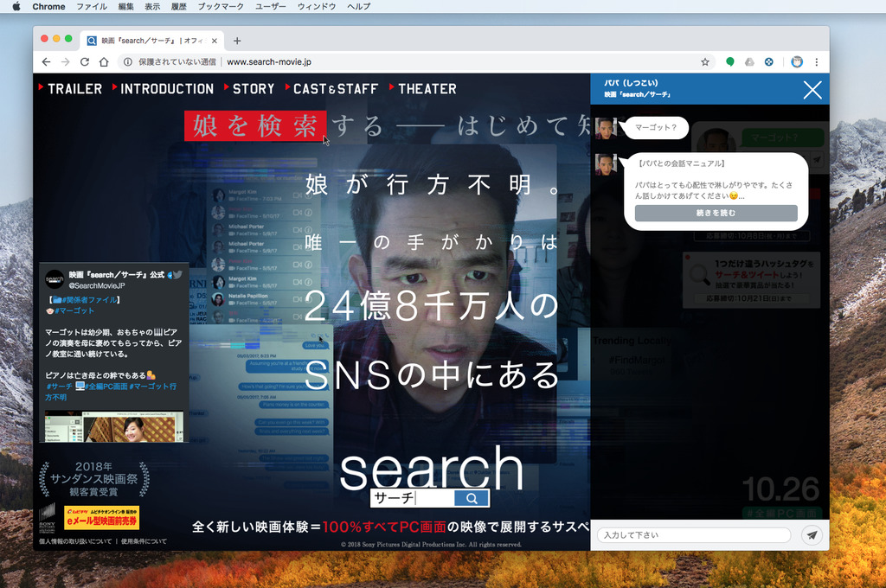
Task: Open the ウィンドウ menu
Action: (317, 6)
